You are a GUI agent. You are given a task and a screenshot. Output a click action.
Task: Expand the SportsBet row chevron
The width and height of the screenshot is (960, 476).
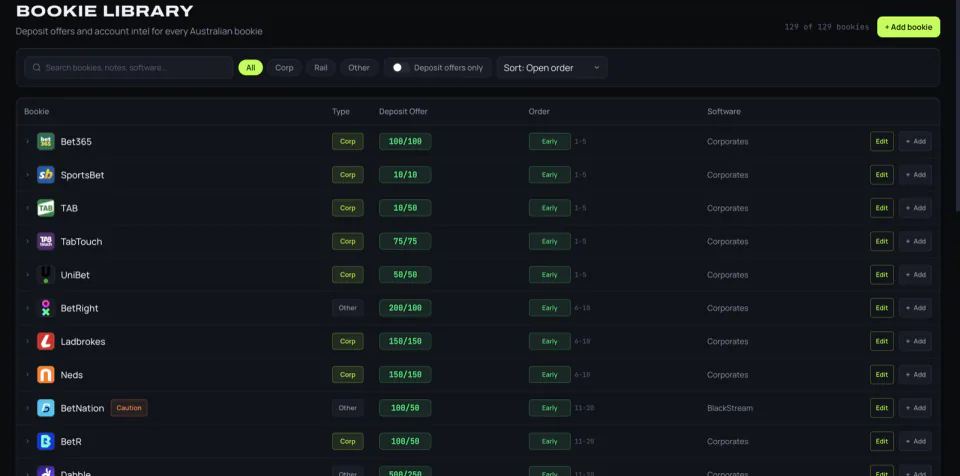click(28, 175)
